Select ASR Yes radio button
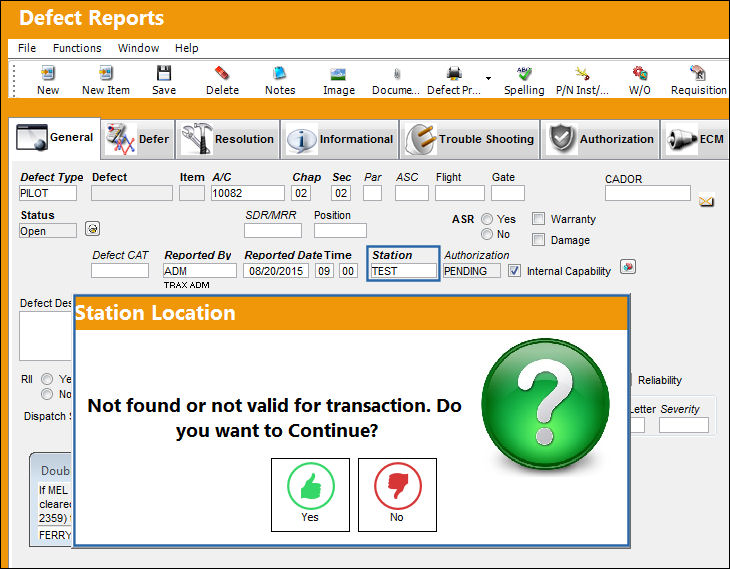730x569 pixels. pos(487,219)
